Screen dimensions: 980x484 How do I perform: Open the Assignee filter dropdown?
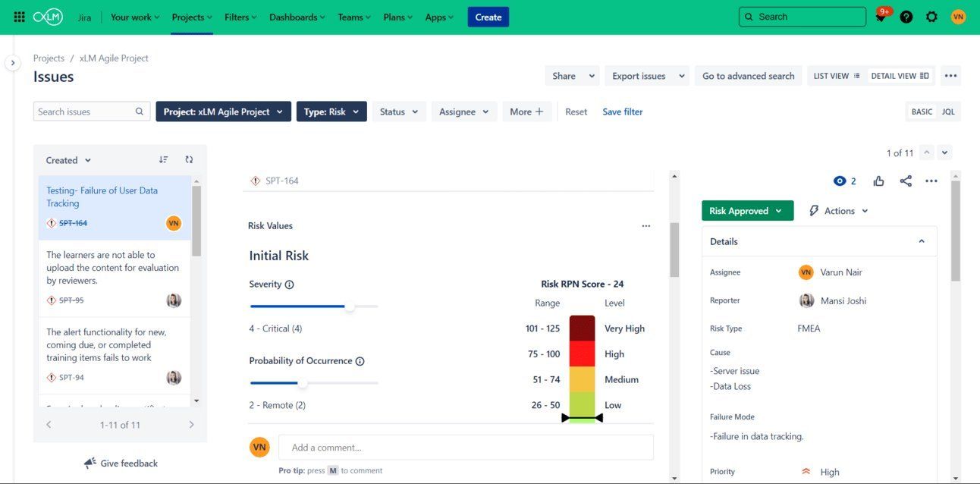[464, 112]
